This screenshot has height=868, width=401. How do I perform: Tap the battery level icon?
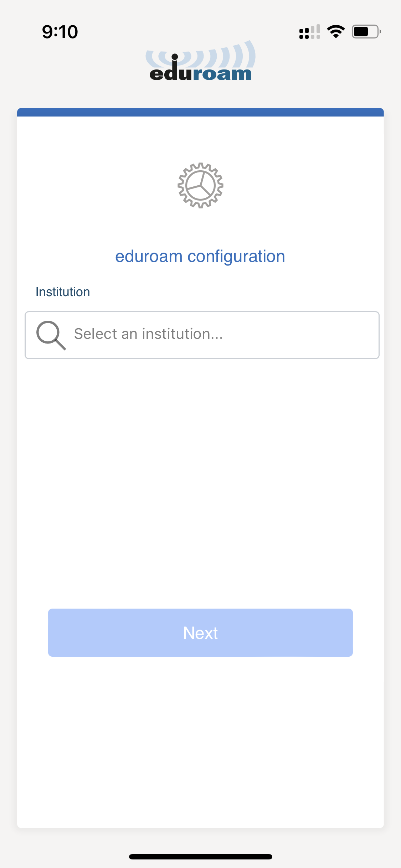pyautogui.click(x=366, y=32)
